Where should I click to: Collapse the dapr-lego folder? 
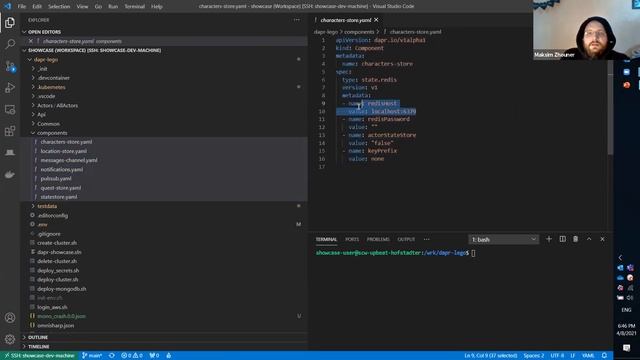tap(46, 60)
